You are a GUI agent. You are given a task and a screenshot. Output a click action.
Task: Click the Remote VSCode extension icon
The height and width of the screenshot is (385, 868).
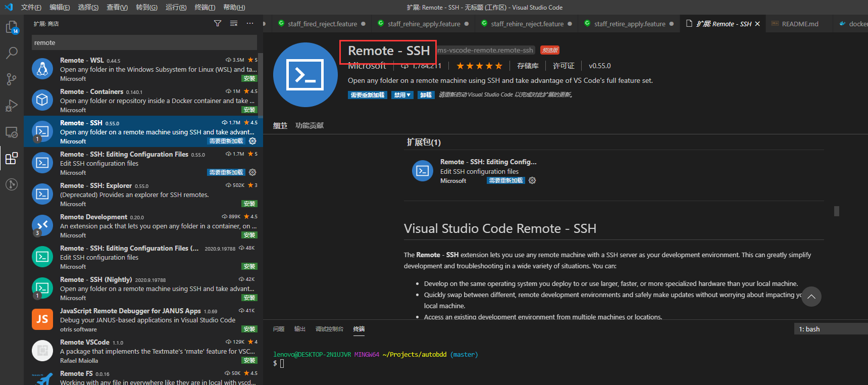[x=42, y=351]
